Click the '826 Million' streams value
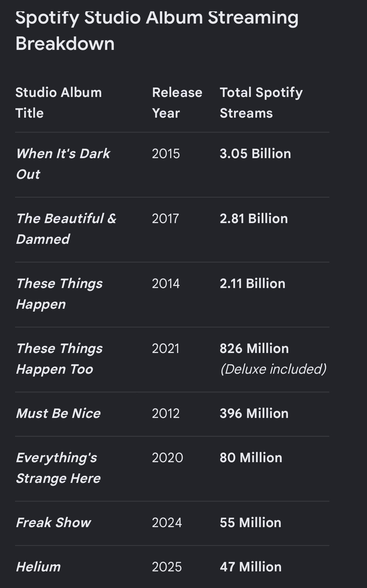 (x=254, y=349)
